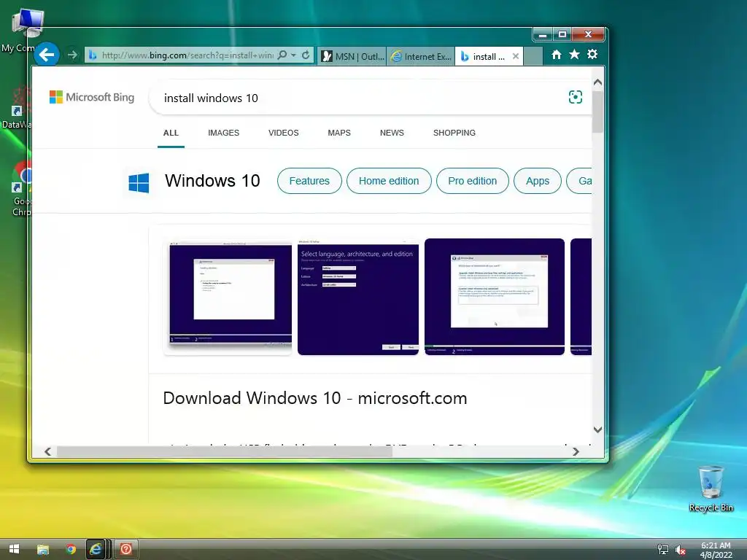Select the Recycle Bin desktop icon
This screenshot has height=560, width=747.
pyautogui.click(x=711, y=489)
